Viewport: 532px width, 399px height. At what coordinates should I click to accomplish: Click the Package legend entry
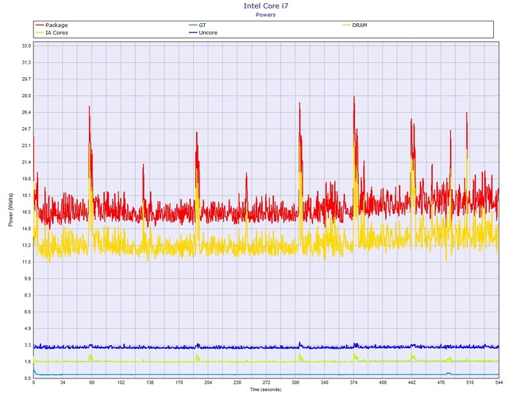pyautogui.click(x=52, y=25)
